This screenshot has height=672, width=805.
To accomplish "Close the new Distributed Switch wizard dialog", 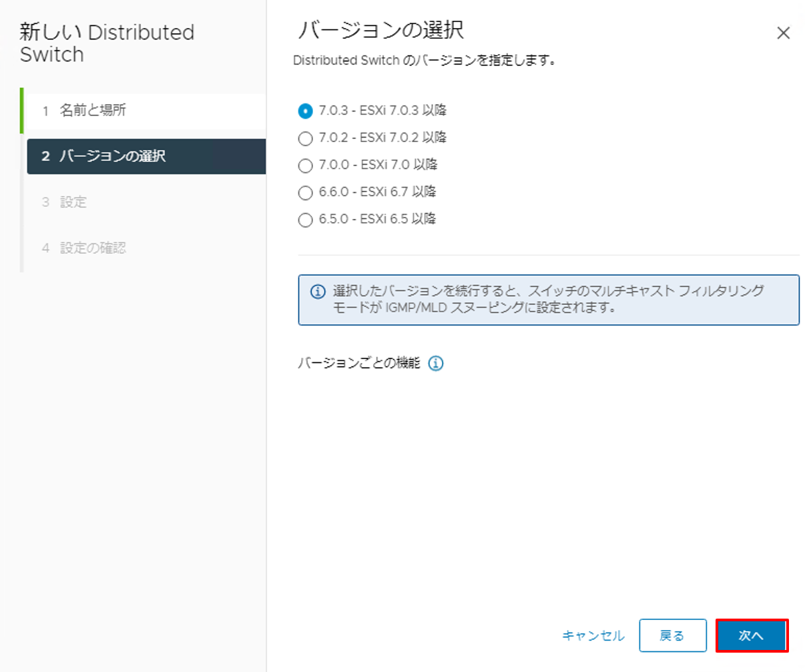I will 783,33.
